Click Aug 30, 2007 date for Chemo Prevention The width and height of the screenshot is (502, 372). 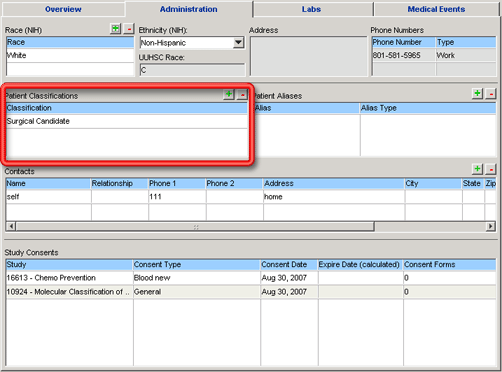289,278
